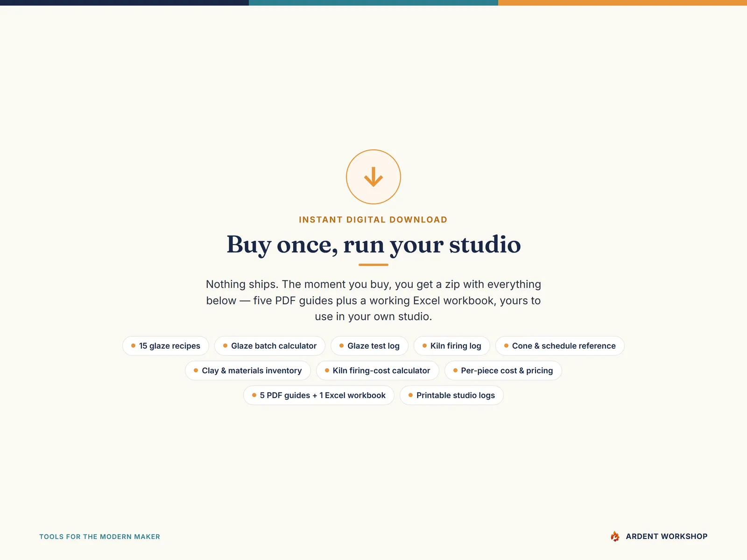This screenshot has width=747, height=560.
Task: Select the 15 glaze recipes pill
Action: pos(166,346)
